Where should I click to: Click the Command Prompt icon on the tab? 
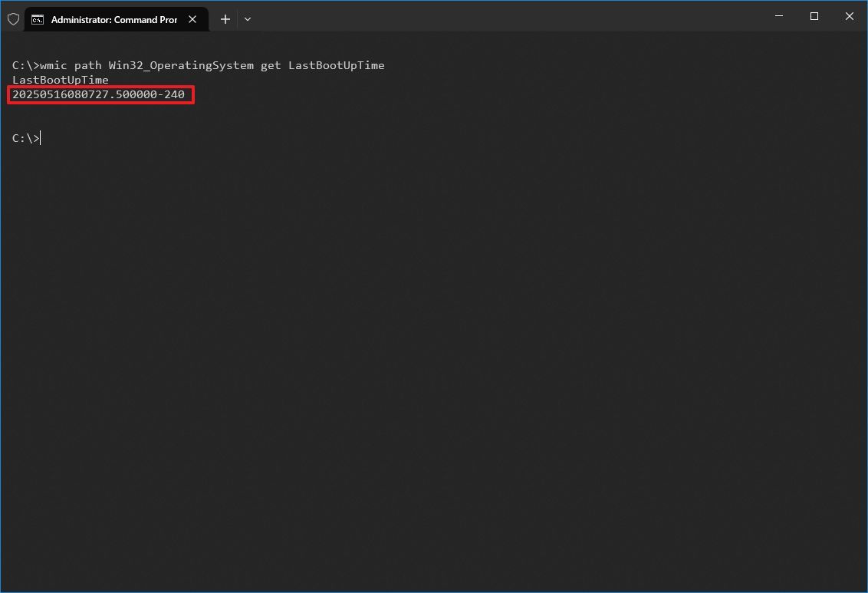pyautogui.click(x=37, y=18)
